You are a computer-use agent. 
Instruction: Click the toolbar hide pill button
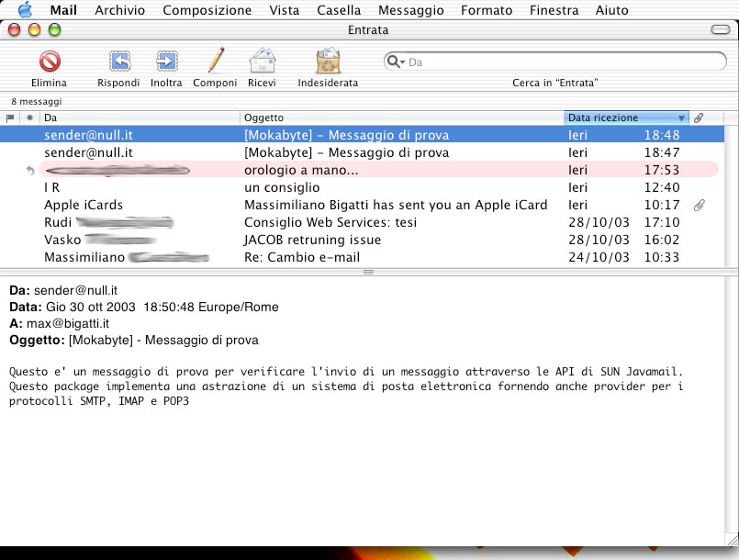720,29
